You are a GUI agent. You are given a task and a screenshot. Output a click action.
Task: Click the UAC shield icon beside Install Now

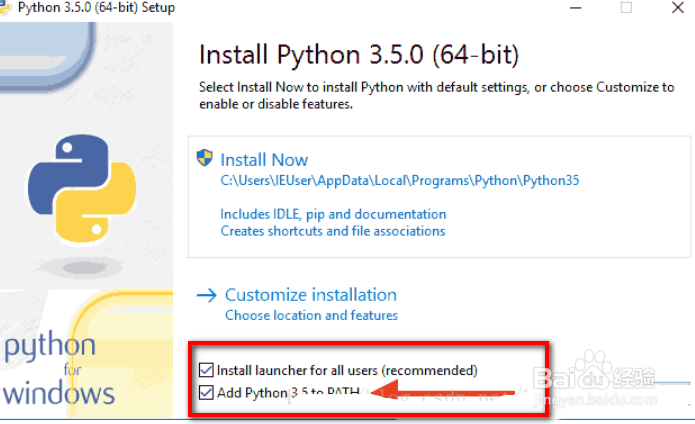pos(204,158)
